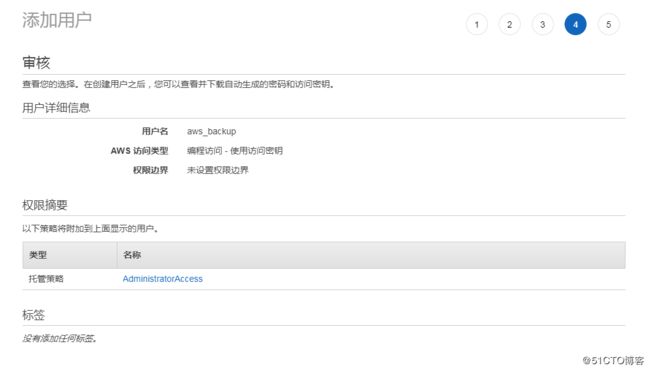650x371 pixels.
Task: Click the 标签 section heading
Action: 33,315
